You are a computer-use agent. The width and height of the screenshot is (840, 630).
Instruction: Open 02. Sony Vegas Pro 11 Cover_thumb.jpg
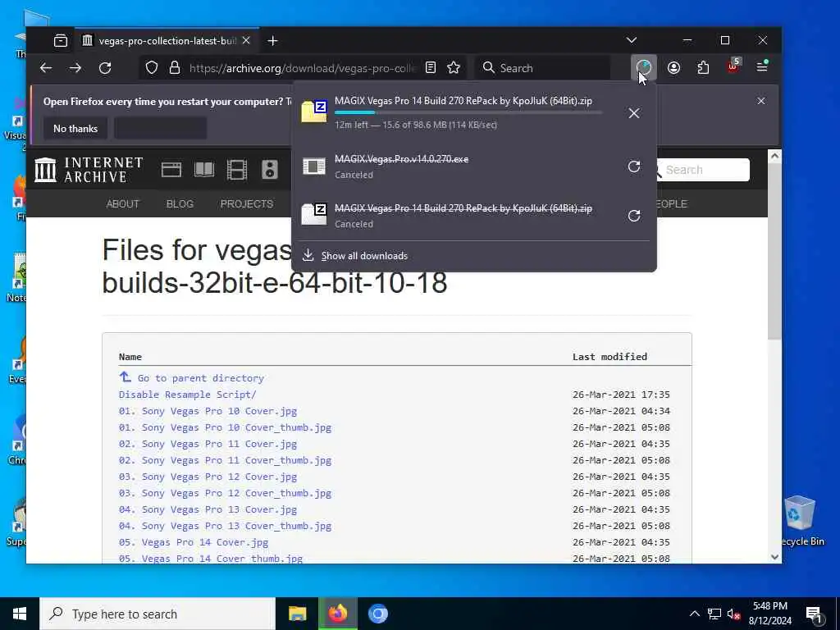[225, 460]
